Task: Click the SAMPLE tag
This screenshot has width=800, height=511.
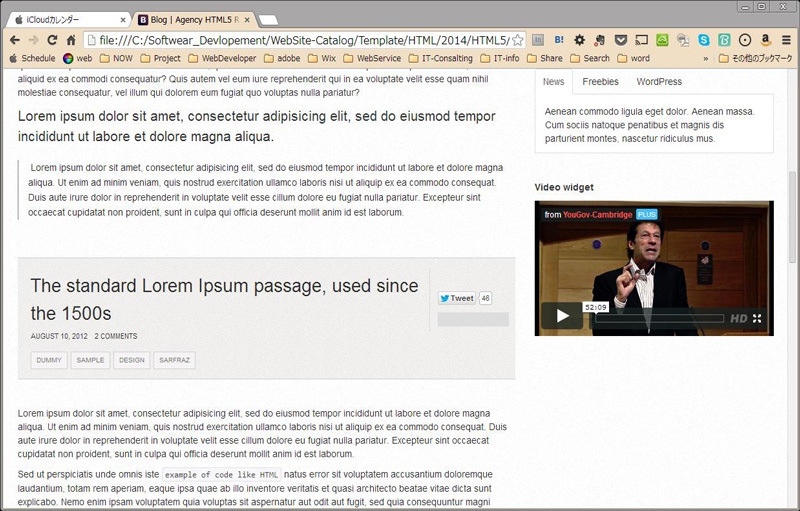Action: pos(90,360)
